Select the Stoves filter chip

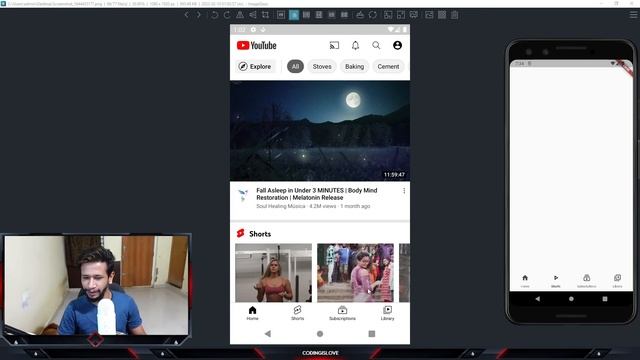point(322,67)
